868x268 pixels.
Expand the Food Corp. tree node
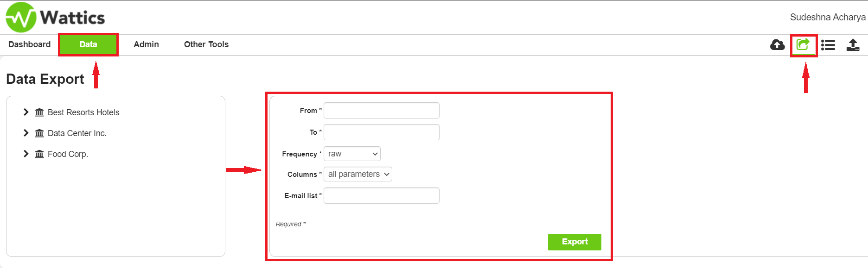pos(26,154)
